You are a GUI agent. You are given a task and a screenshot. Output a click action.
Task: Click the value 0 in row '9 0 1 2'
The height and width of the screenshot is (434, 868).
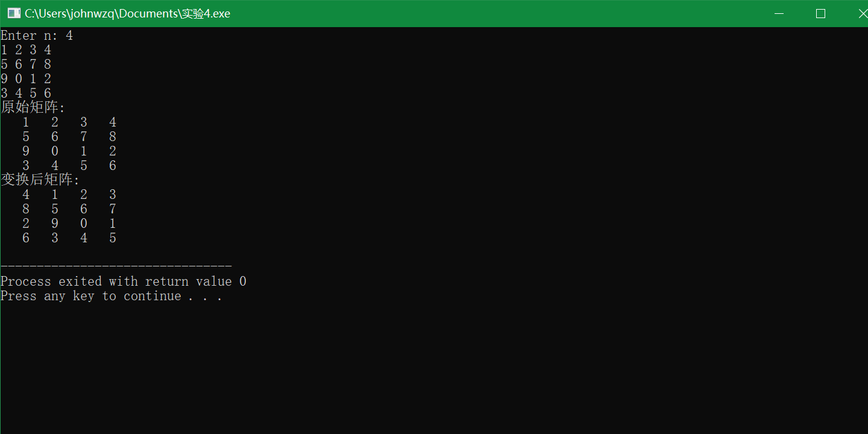[x=54, y=151]
